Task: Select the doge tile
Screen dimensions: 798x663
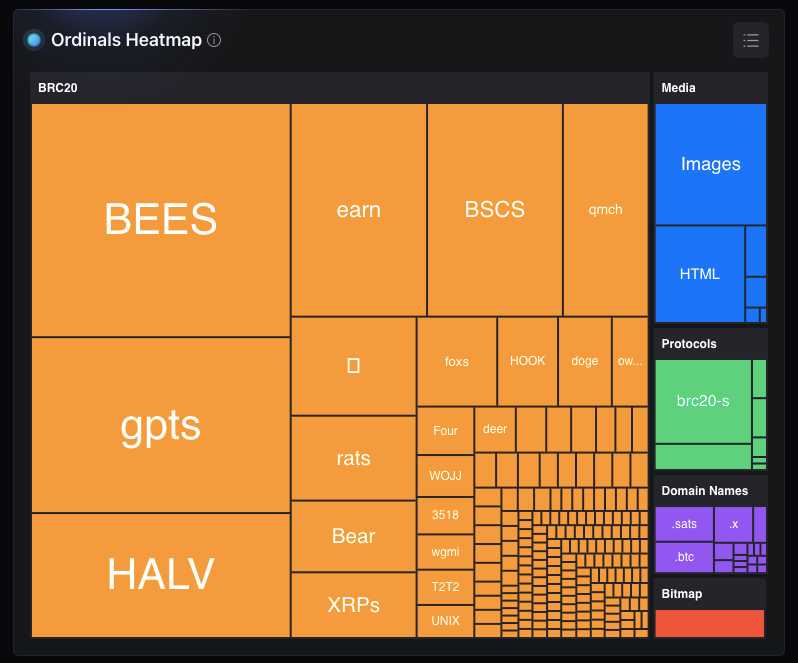Action: tap(585, 361)
